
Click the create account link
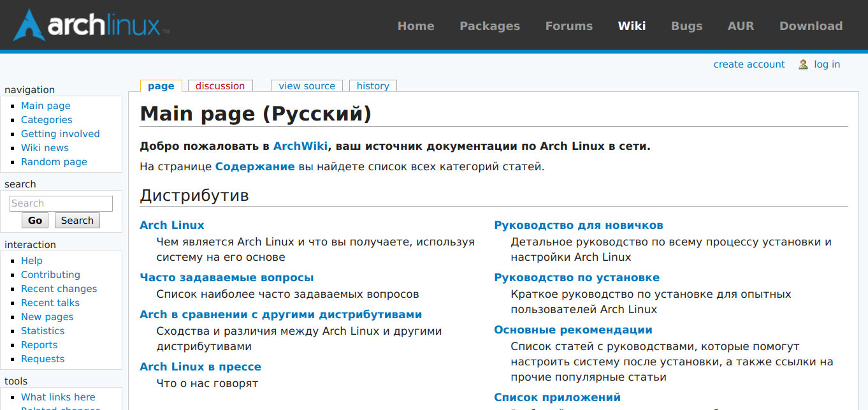[749, 64]
